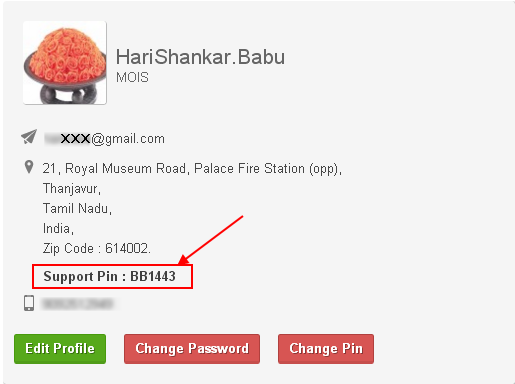Click the Thanjavur city line
The width and height of the screenshot is (515, 384).
(x=72, y=189)
